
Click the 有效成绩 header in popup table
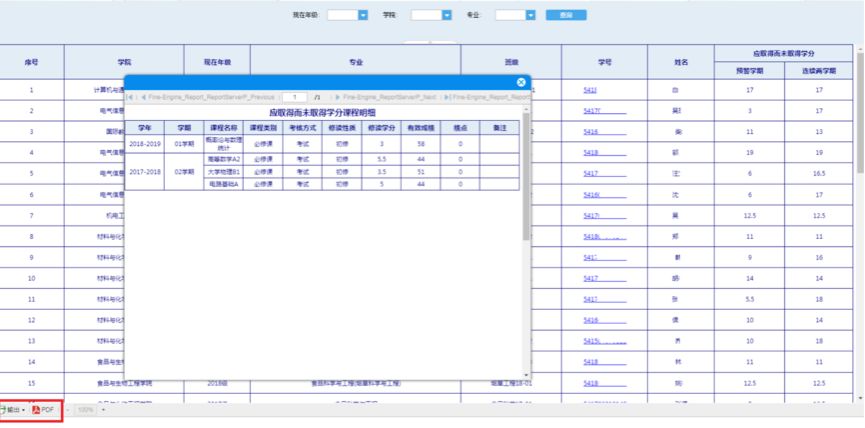[x=420, y=127]
